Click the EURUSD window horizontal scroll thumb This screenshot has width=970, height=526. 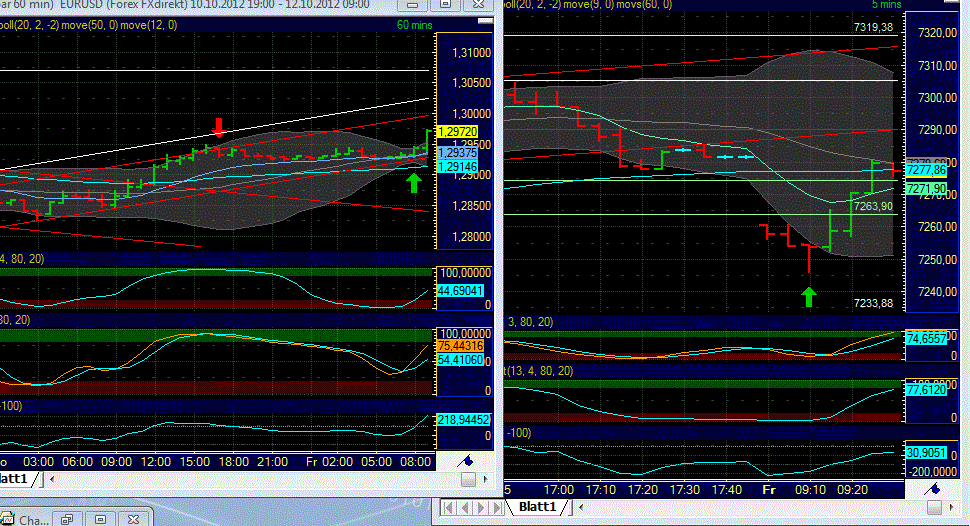(468, 479)
